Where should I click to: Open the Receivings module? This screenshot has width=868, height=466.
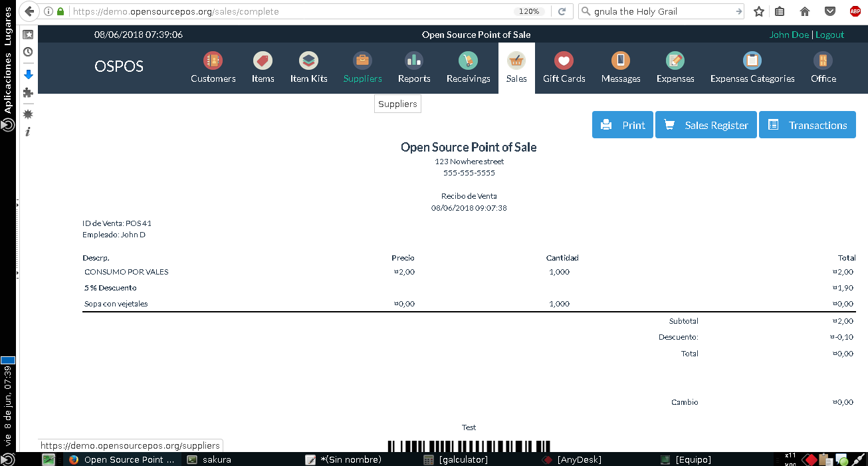pos(468,66)
